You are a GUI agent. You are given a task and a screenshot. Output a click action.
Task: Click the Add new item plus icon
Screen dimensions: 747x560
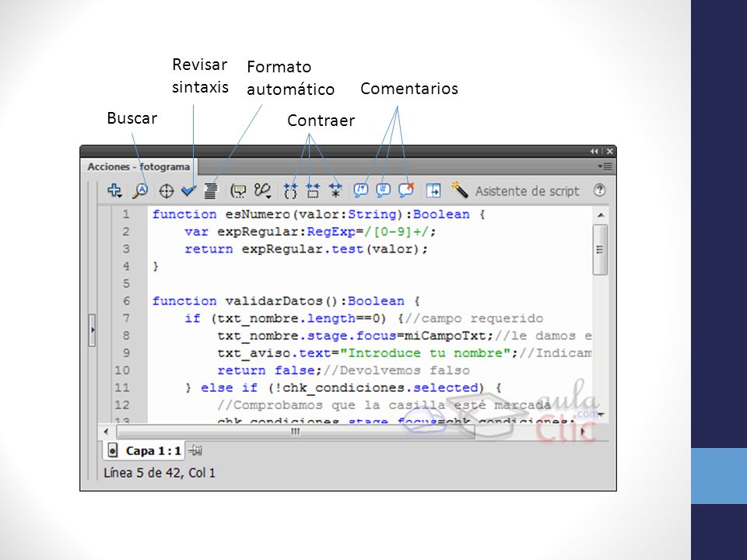114,191
